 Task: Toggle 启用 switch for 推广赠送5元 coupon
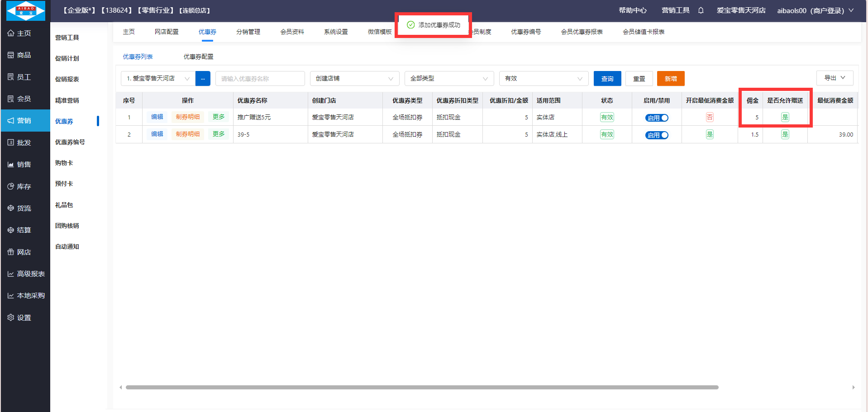pyautogui.click(x=657, y=118)
